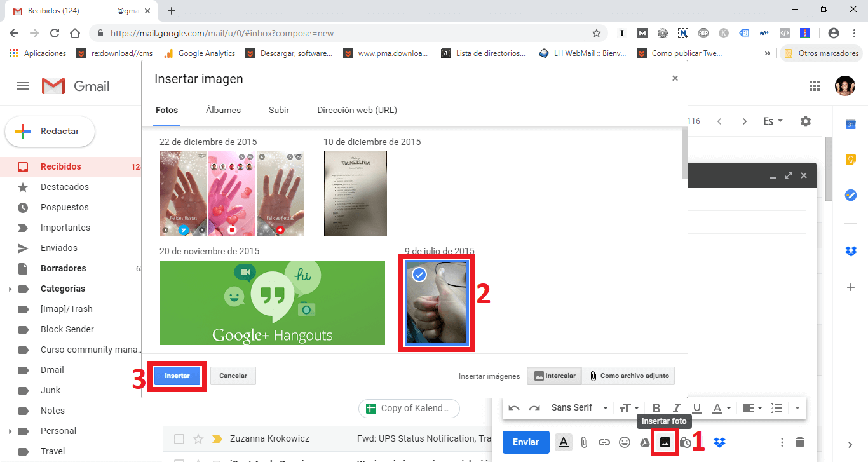
Task: Attach files with paperclip icon
Action: pyautogui.click(x=584, y=442)
